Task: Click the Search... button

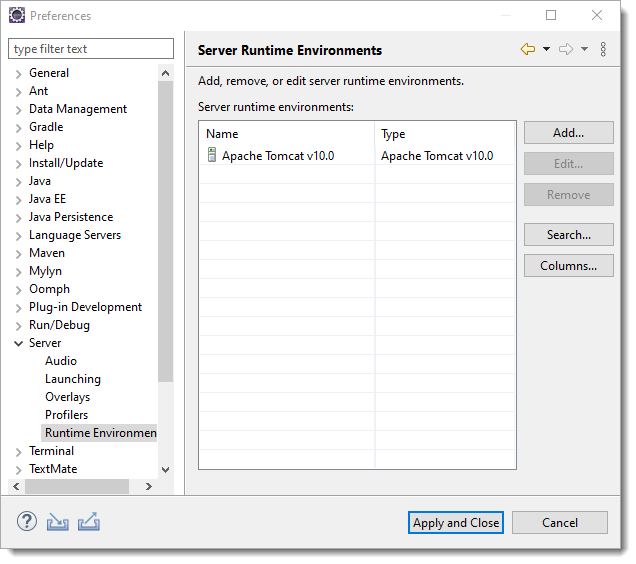Action: [568, 235]
